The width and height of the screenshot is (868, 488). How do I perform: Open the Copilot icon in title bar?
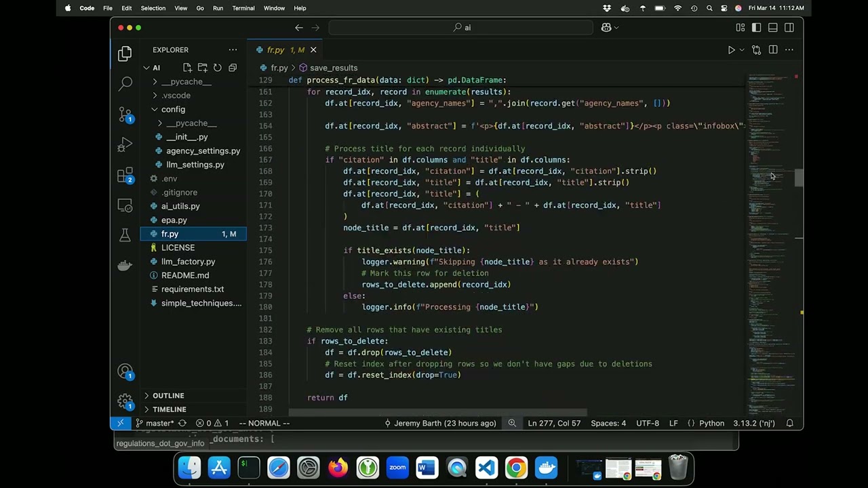(x=606, y=27)
